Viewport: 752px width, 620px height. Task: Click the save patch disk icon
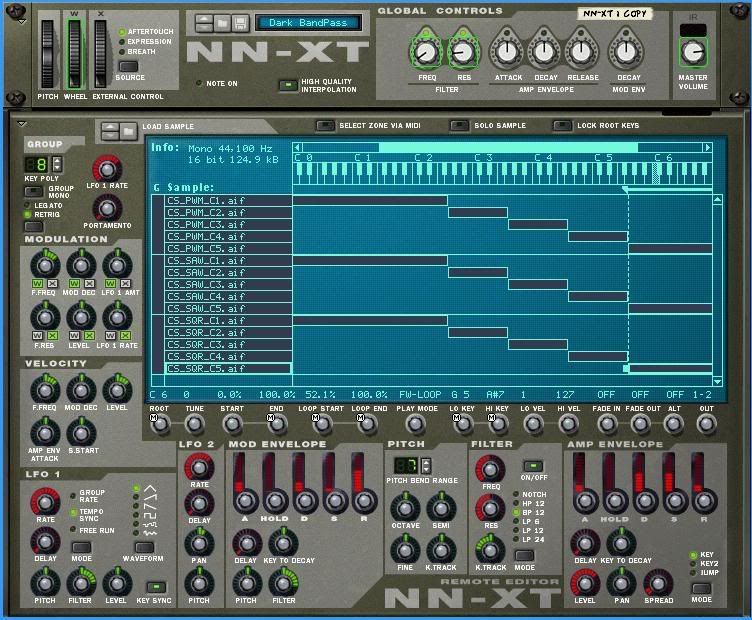pos(240,23)
